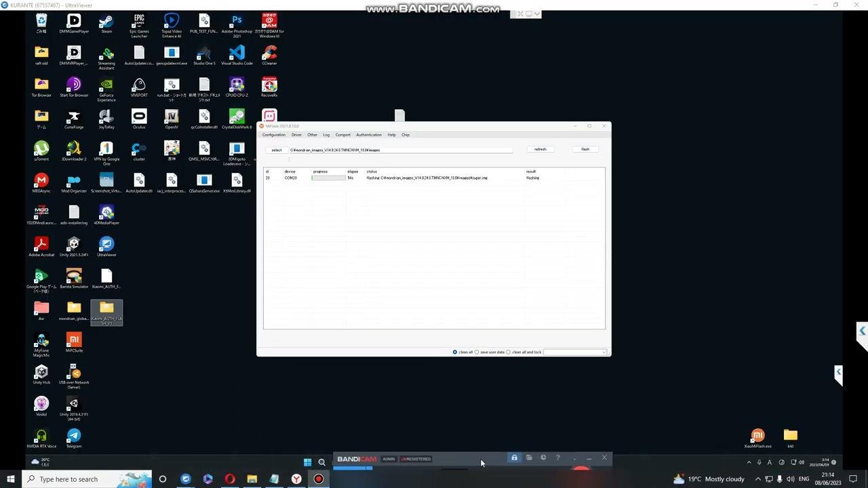This screenshot has width=868, height=488.
Task: Click the 'Type here to search' box
Action: pyautogui.click(x=87, y=479)
